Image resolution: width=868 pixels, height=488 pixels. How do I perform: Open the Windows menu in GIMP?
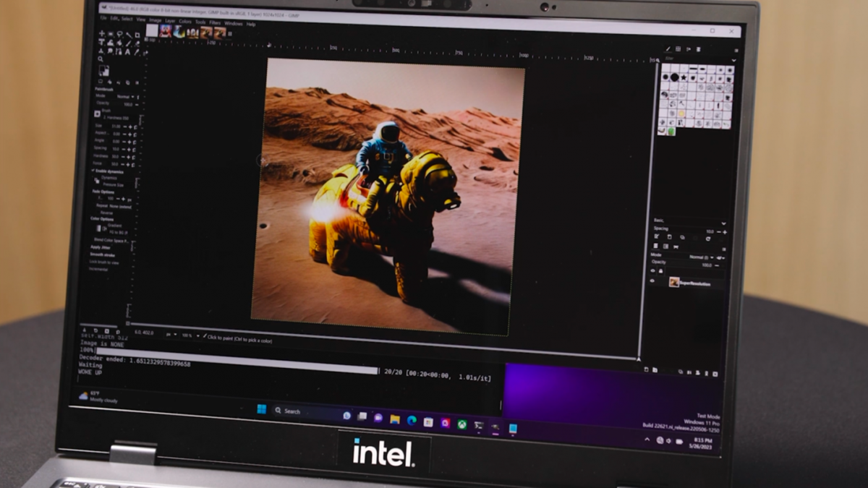pos(234,23)
